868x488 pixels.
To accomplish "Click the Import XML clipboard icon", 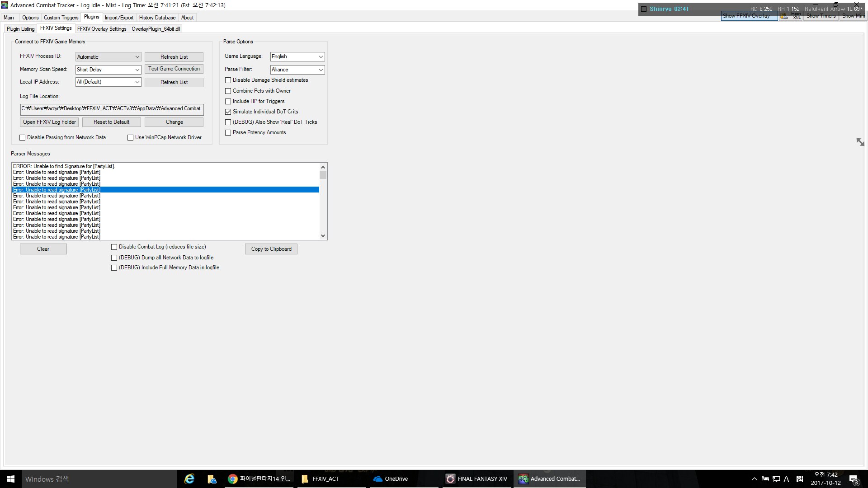I will click(x=784, y=16).
